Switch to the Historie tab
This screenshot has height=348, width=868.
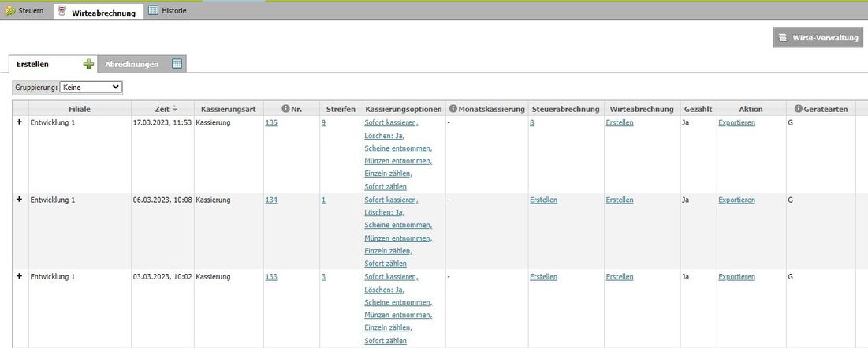click(168, 10)
